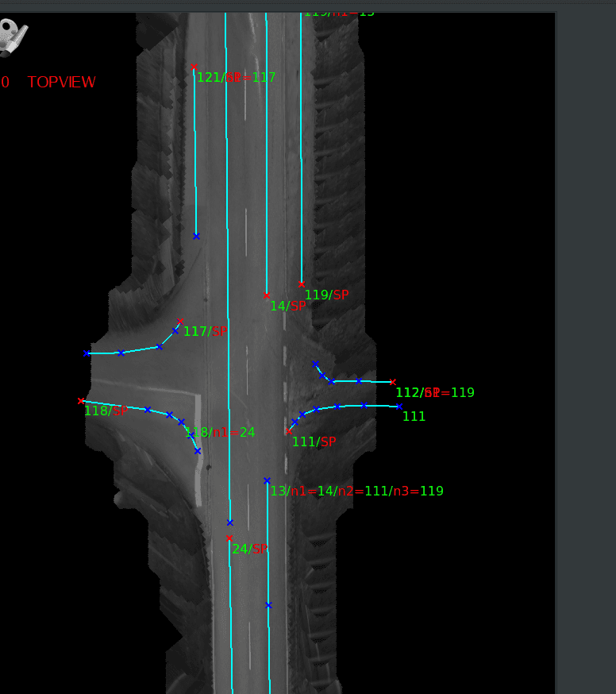The height and width of the screenshot is (694, 616).
Task: Select blue point at start of lane 13
Action: coord(267,480)
